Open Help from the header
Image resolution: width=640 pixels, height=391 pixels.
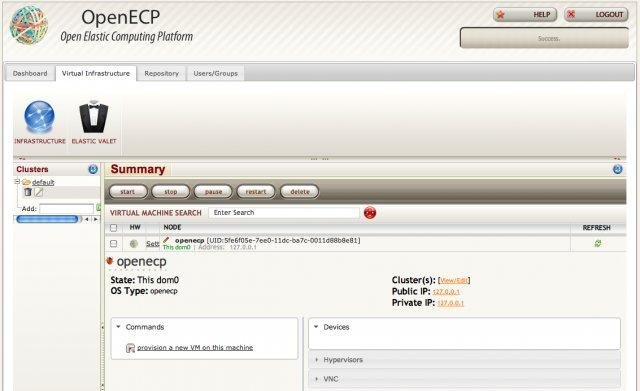[525, 15]
